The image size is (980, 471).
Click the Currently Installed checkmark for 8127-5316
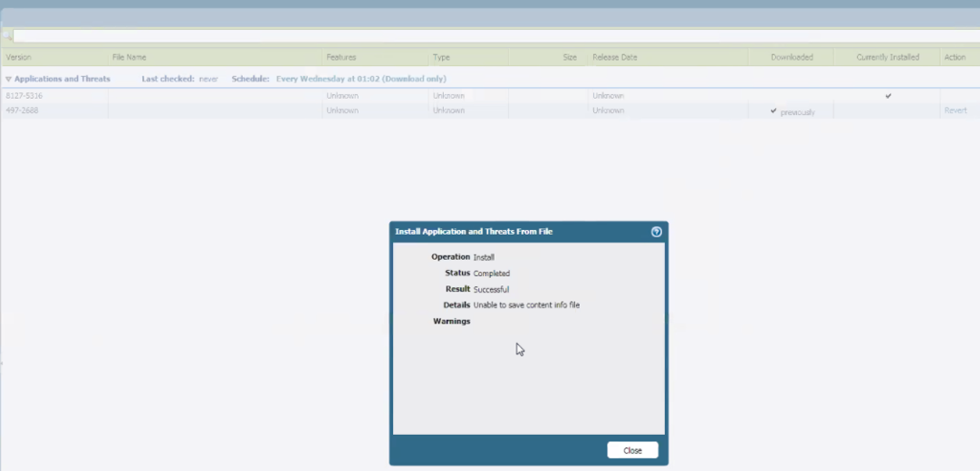[889, 96]
